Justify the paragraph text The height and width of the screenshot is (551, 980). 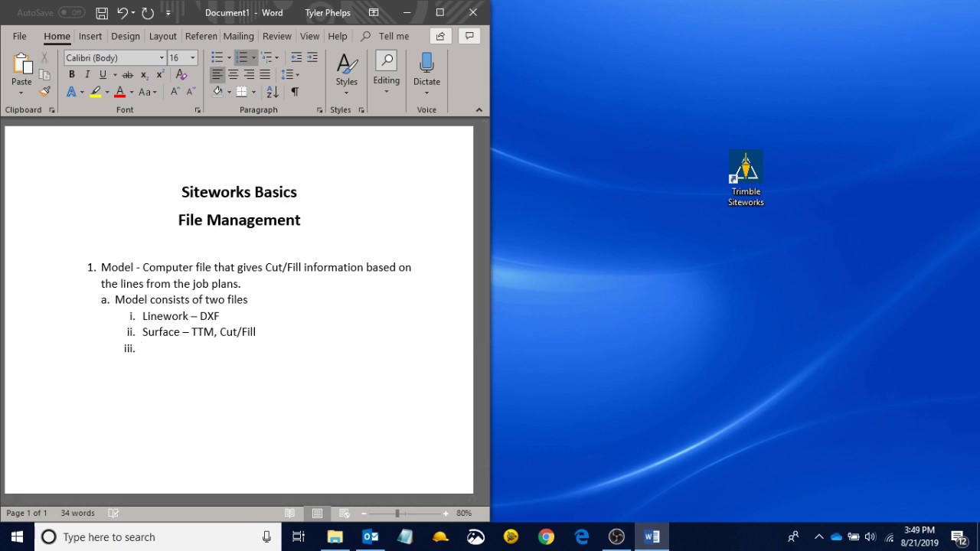[265, 75]
